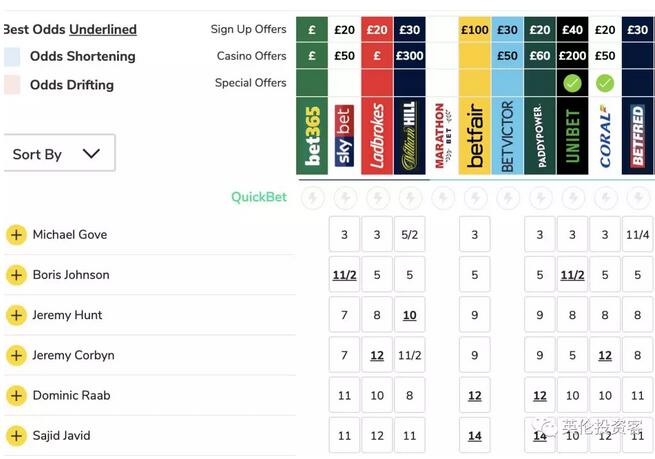Open the bet365 bookmaker logo
This screenshot has height=459, width=655.
(x=312, y=135)
